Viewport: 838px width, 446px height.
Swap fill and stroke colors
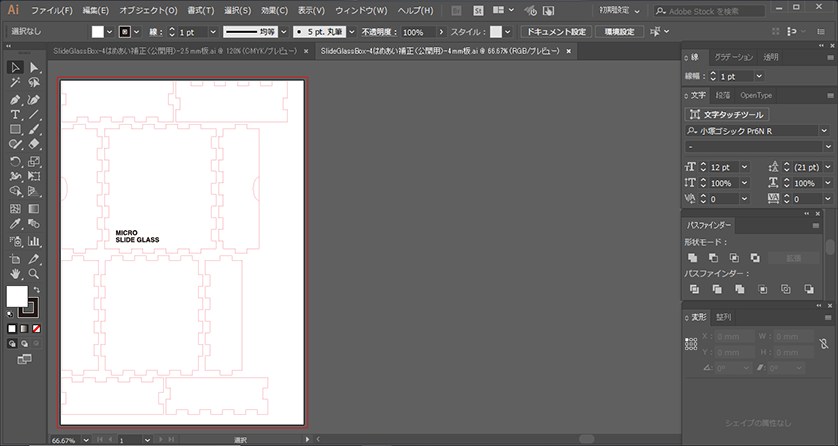(37, 289)
